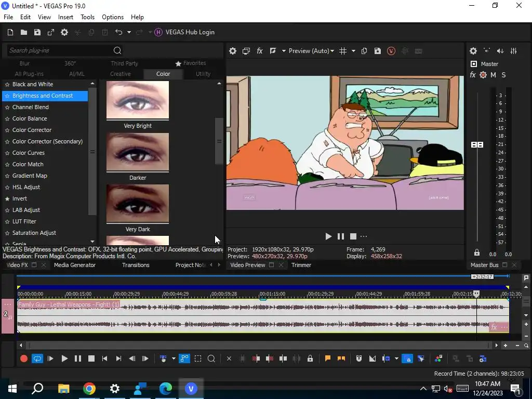Click Master automation settings gear
Viewport: 532px width, 399px height.
point(483,75)
